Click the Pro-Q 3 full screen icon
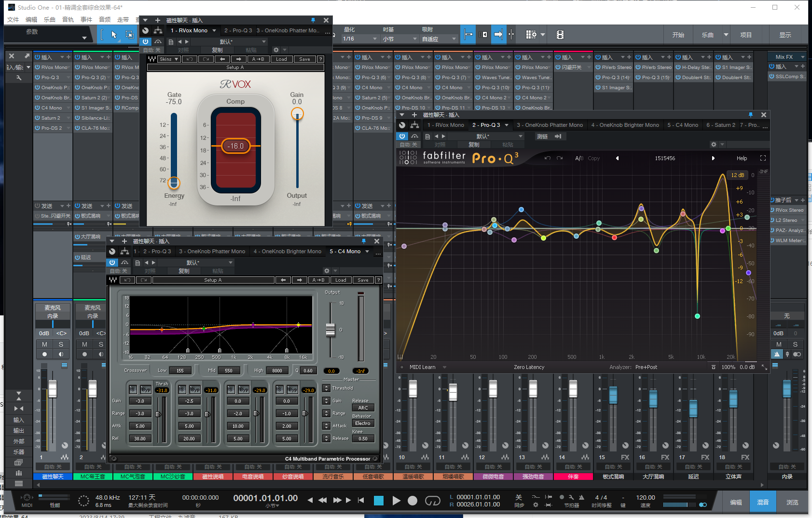Screen dimensions: 812x518 pyautogui.click(x=763, y=158)
